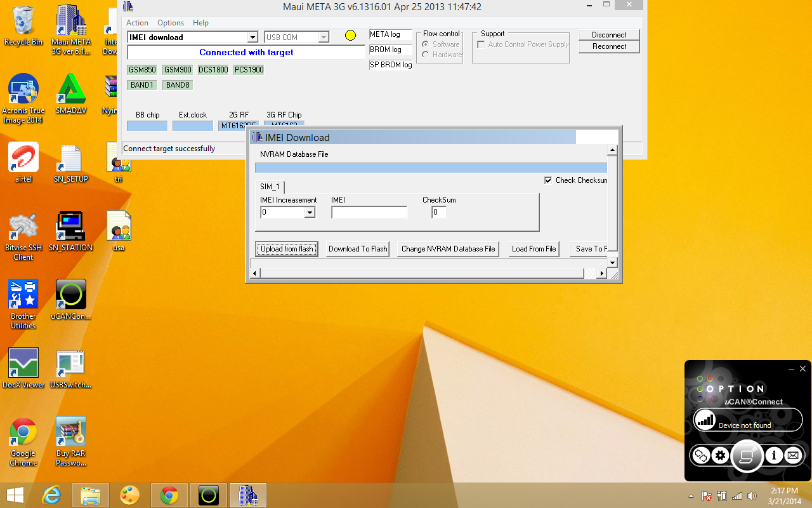The image size is (812, 508).
Task: Show hidden system tray icons
Action: click(691, 496)
